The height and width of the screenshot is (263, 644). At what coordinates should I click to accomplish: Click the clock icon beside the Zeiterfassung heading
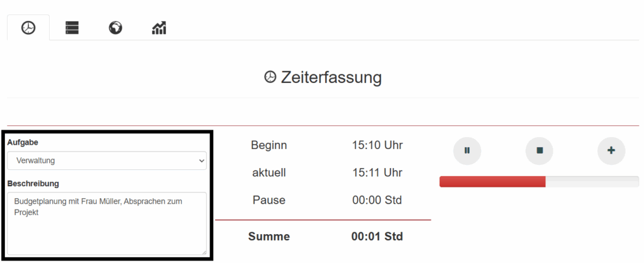[x=270, y=77]
